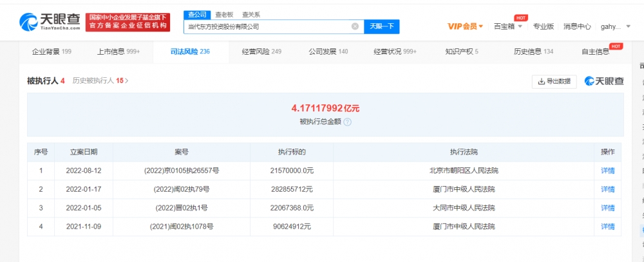Image resolution: width=644 pixels, height=262 pixels.
Task: Click the help question mark beside 被执行总金额
Action: pos(348,122)
